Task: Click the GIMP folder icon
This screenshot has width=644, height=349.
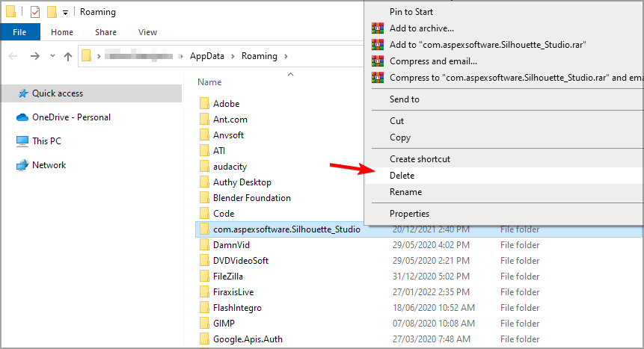Action: [204, 324]
